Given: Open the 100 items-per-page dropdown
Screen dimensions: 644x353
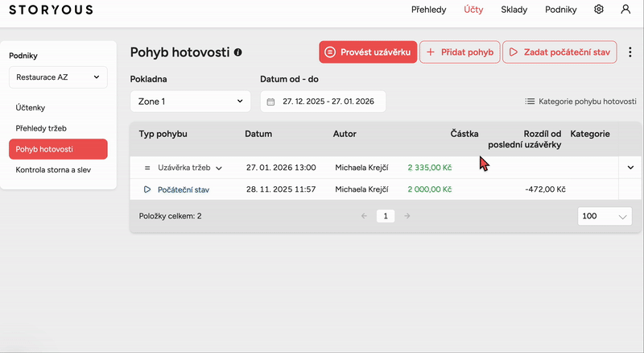Looking at the screenshot, I should coord(605,217).
